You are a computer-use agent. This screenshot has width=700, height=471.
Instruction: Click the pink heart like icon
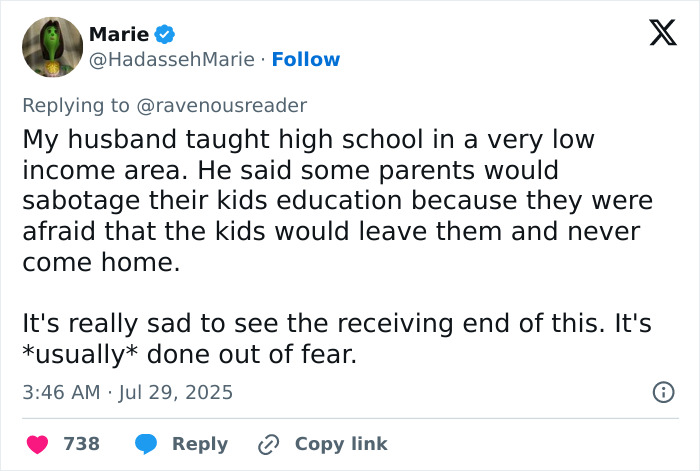[38, 444]
